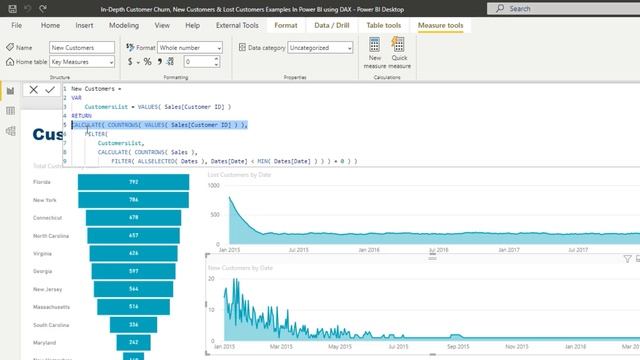Image resolution: width=640 pixels, height=360 pixels.
Task: Open the View ribbon tab
Action: click(x=162, y=25)
